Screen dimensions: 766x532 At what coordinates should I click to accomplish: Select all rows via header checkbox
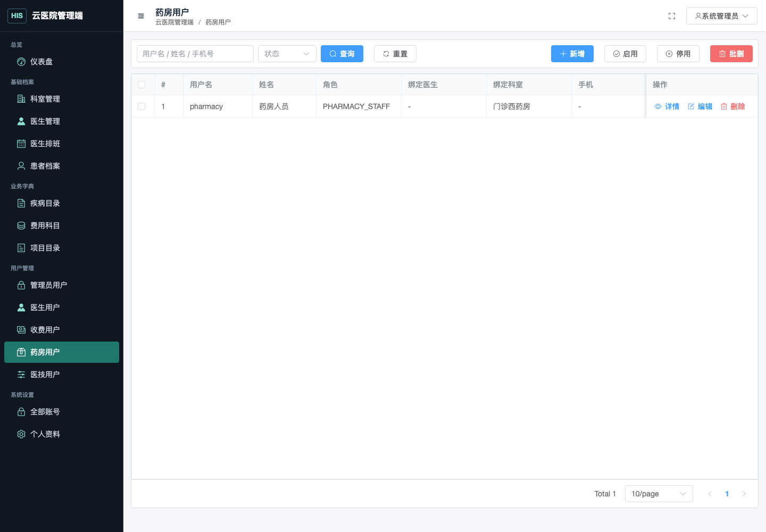point(141,85)
